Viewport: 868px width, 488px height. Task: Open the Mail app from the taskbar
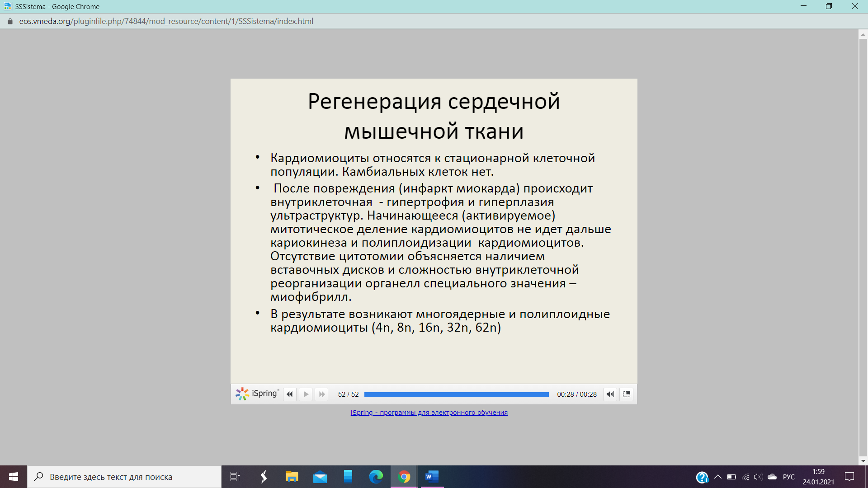point(320,477)
